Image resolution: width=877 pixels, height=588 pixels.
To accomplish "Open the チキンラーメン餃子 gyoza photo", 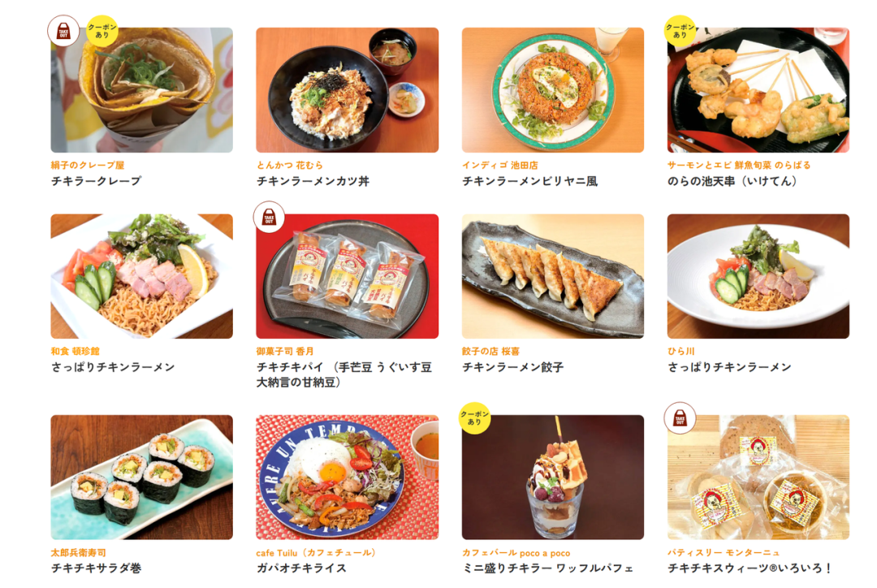I will 553,276.
